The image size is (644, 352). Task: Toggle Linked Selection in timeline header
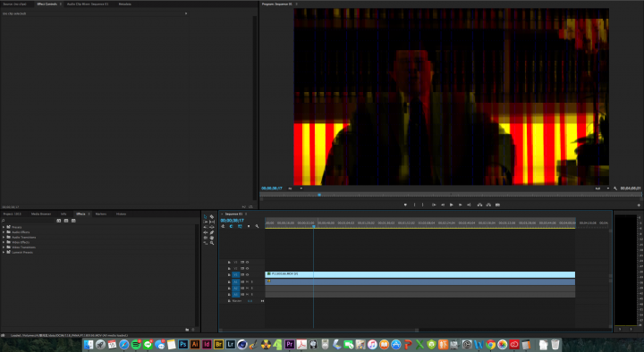click(x=240, y=226)
